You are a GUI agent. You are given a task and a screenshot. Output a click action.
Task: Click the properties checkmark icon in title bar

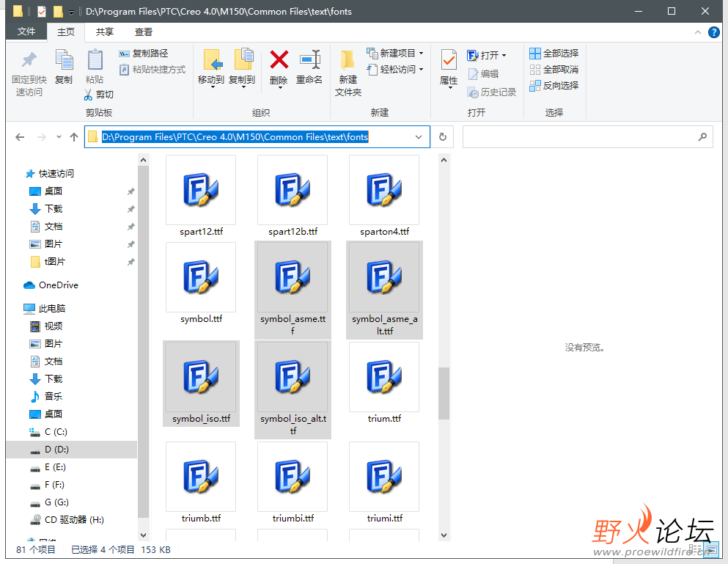pyautogui.click(x=42, y=11)
